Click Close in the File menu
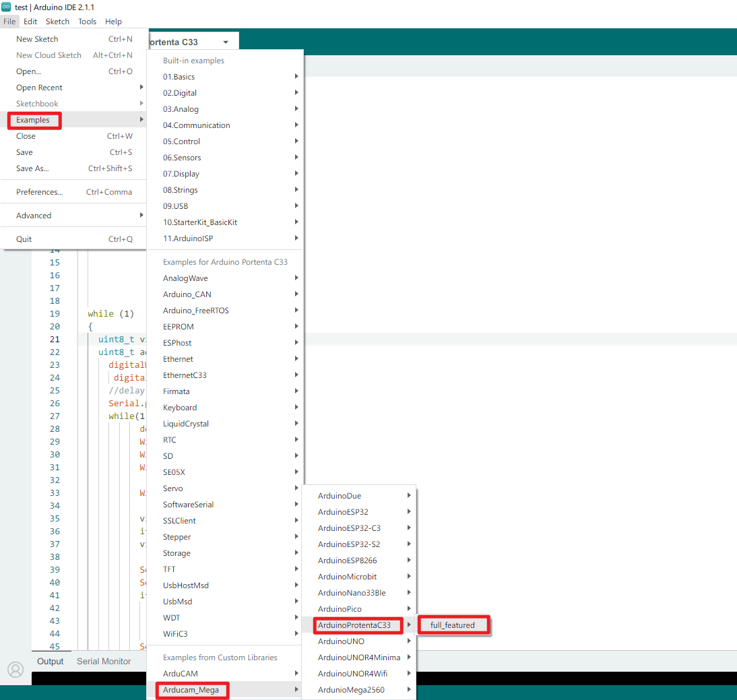The width and height of the screenshot is (737, 700). [x=74, y=136]
